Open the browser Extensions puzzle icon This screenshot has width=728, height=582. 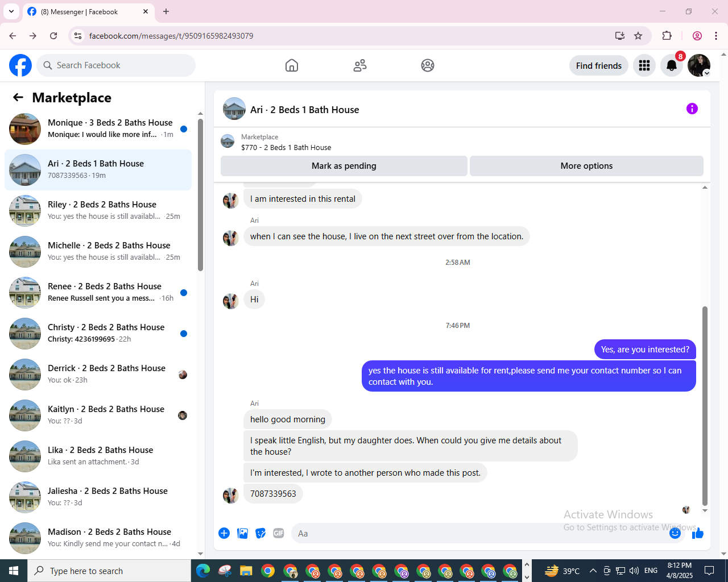pos(667,36)
